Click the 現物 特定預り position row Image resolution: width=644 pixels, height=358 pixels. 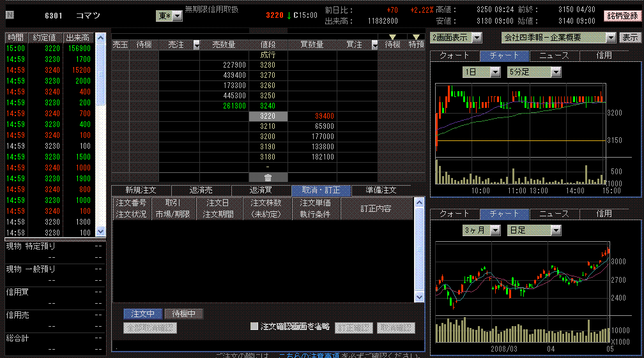point(55,252)
